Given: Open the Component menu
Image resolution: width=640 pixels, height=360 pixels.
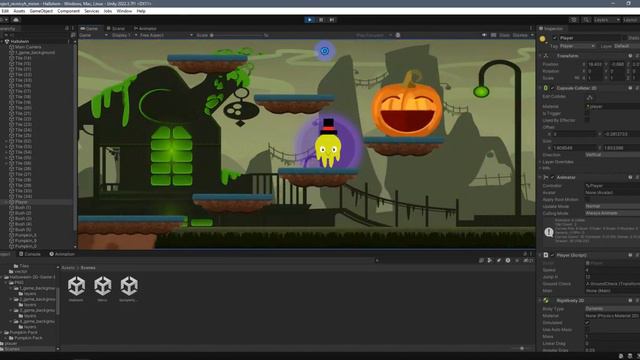Looking at the screenshot, I should [68, 11].
